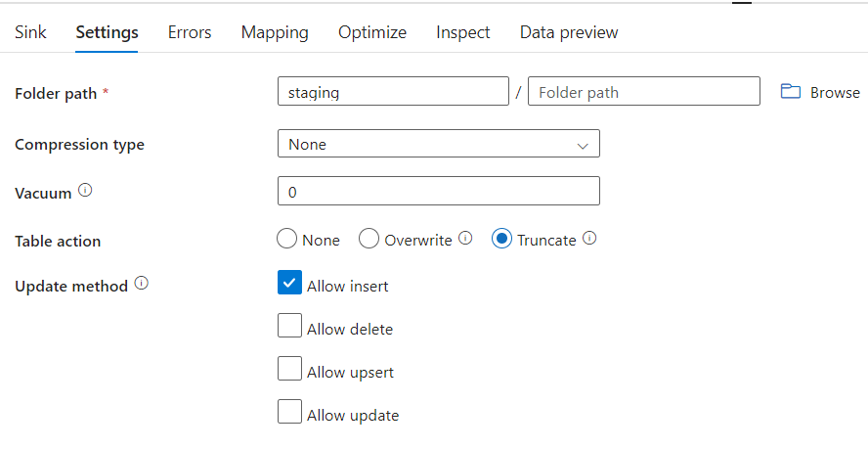Click the Vacuum value input field
Viewport: 868px width, 449px height.
438,192
